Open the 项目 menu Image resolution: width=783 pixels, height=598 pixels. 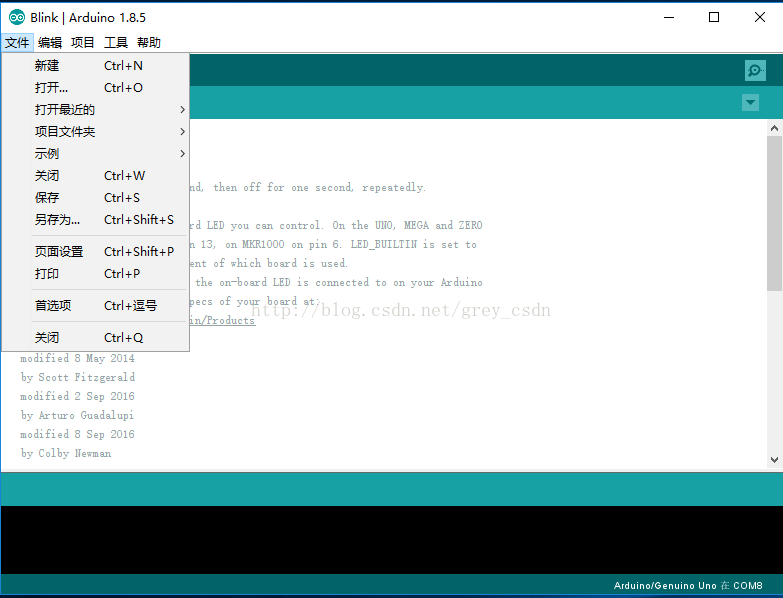(83, 43)
